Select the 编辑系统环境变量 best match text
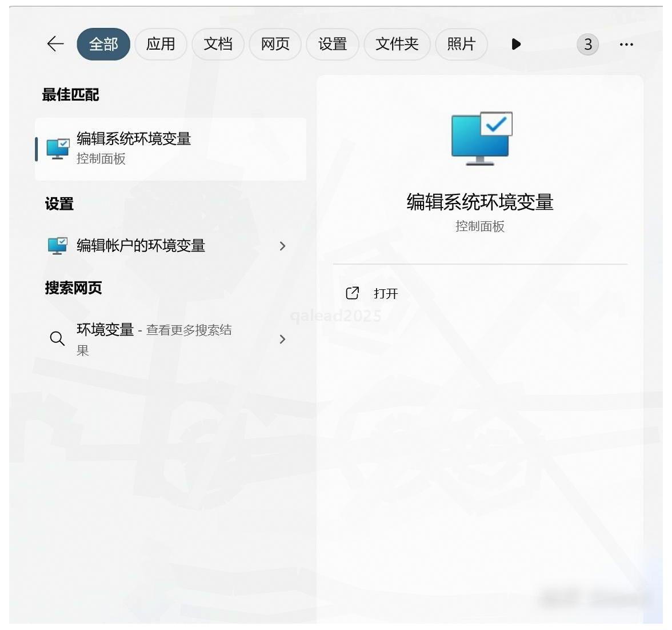672x630 pixels. click(134, 139)
